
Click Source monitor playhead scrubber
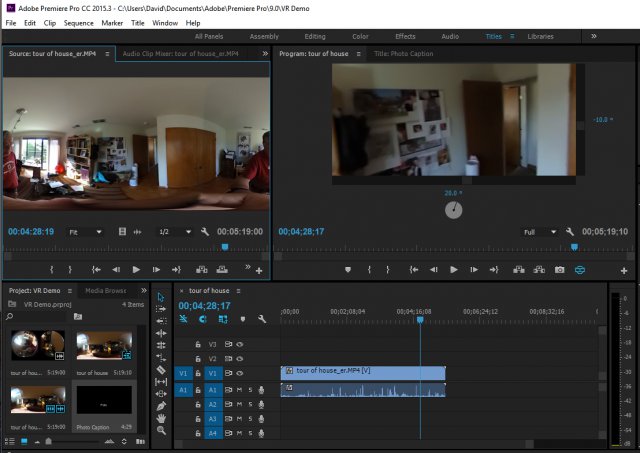point(224,247)
